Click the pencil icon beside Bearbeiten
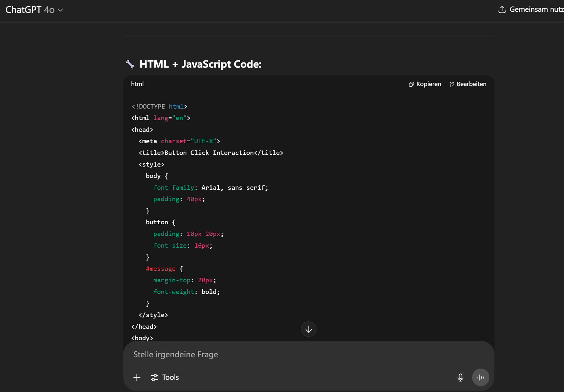Viewport: 564px width, 392px height. pyautogui.click(x=452, y=84)
